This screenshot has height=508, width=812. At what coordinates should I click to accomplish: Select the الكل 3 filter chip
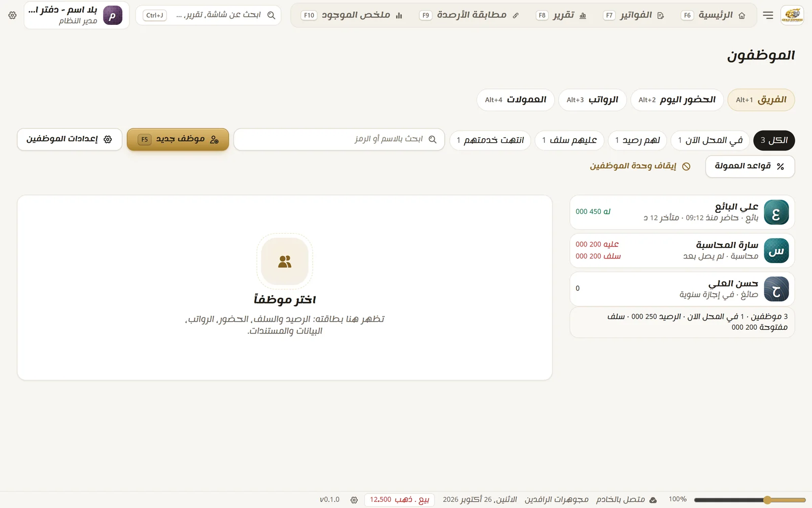(x=774, y=140)
